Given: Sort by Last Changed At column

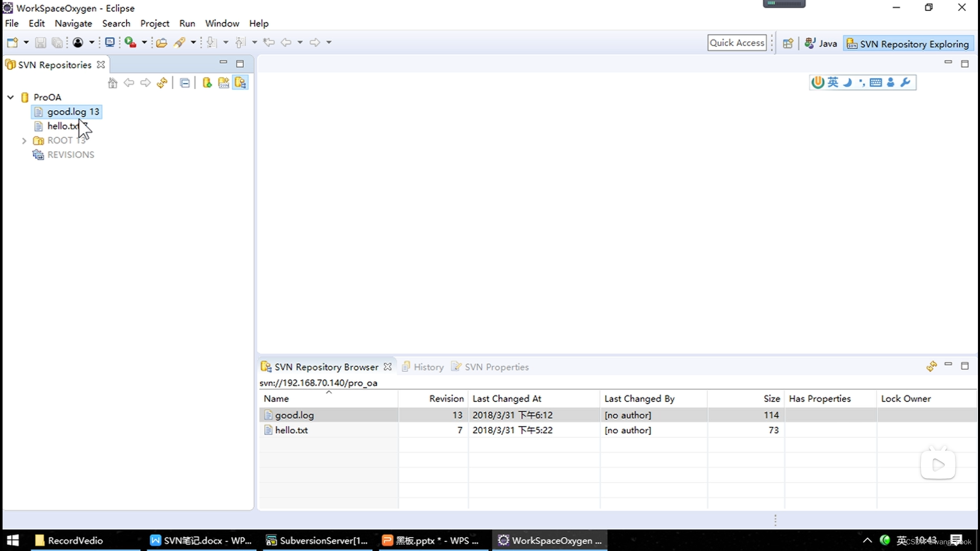Looking at the screenshot, I should pos(534,398).
